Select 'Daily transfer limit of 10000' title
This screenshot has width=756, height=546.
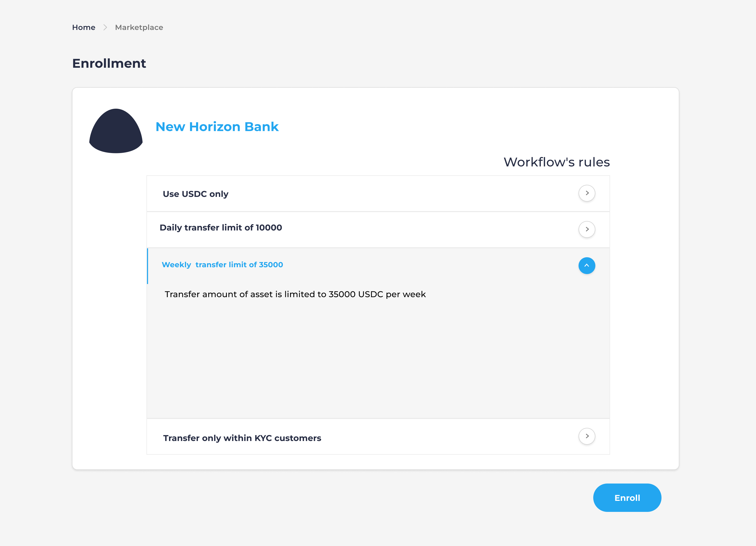tap(221, 228)
